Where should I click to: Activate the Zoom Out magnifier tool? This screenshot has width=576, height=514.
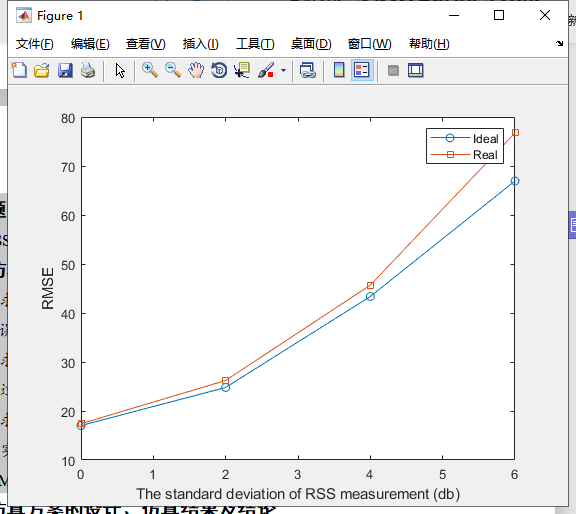pos(173,70)
